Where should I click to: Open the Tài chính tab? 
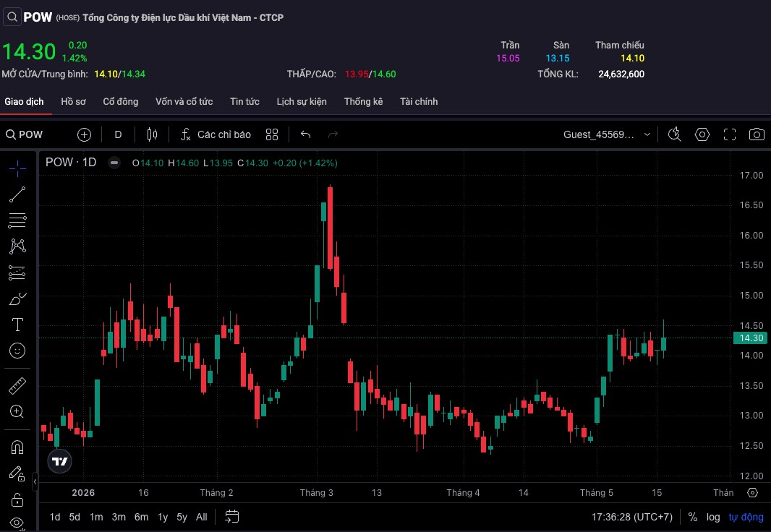[419, 102]
